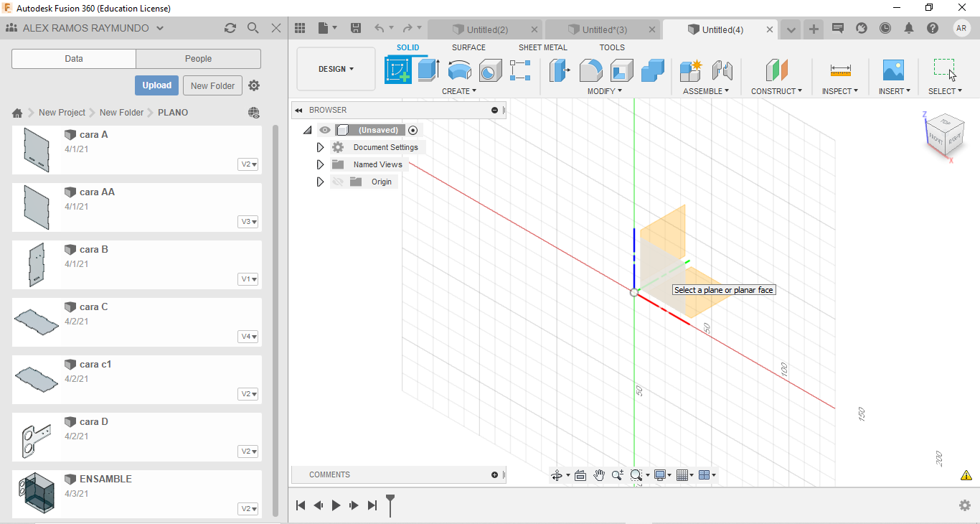Screen dimensions: 980x524
Task: Open the ENSAMBLE file thumbnail
Action: pyautogui.click(x=35, y=494)
